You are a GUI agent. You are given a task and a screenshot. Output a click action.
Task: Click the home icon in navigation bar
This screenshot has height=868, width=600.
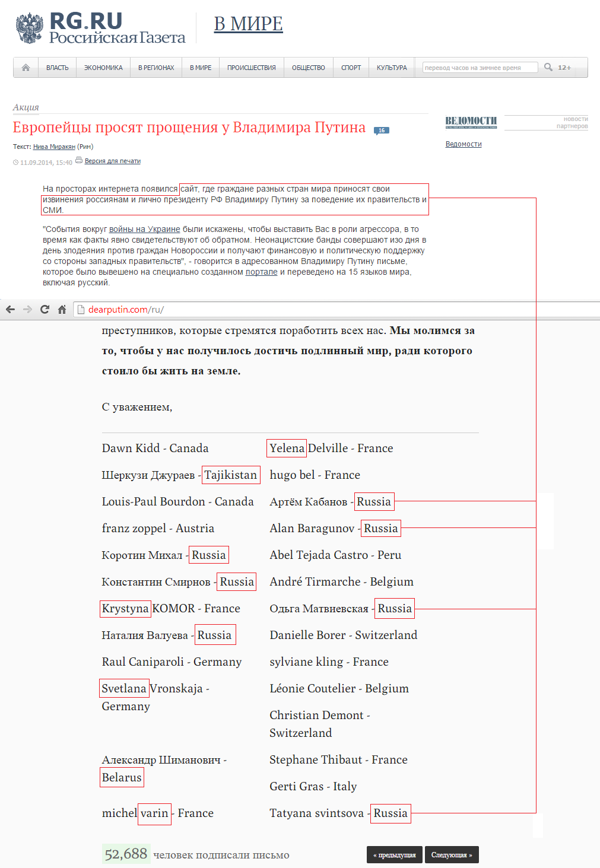pyautogui.click(x=26, y=68)
